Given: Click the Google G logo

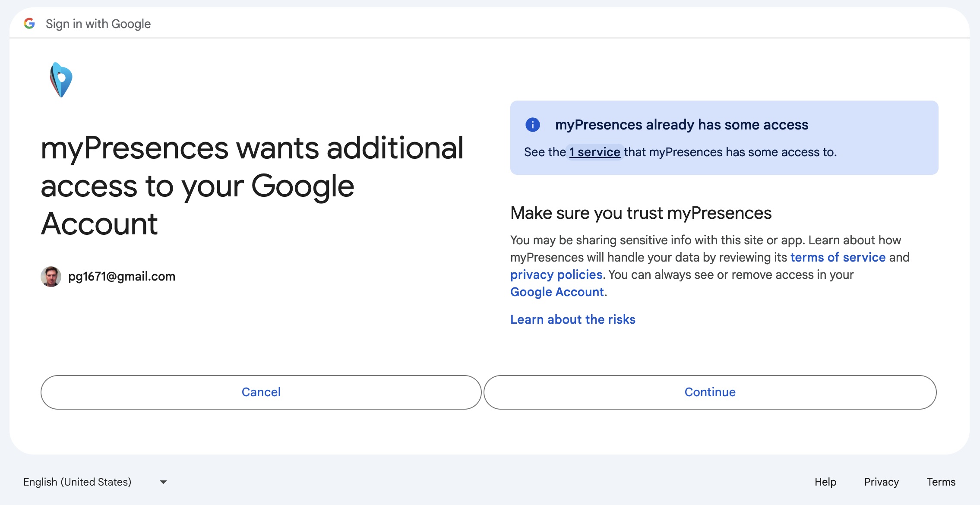Looking at the screenshot, I should coord(29,23).
